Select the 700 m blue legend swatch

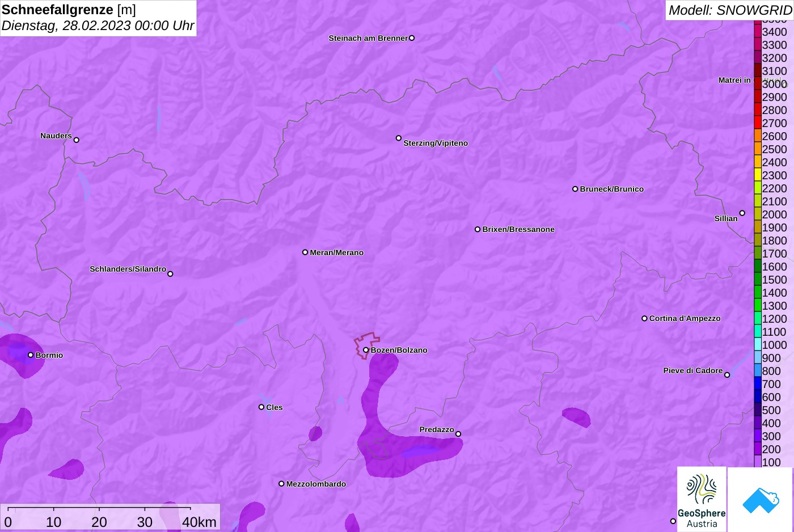tap(757, 384)
